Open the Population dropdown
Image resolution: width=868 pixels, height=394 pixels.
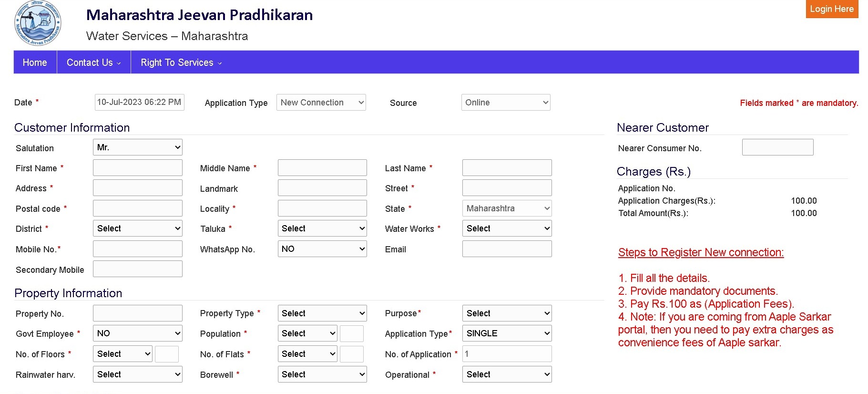click(307, 333)
